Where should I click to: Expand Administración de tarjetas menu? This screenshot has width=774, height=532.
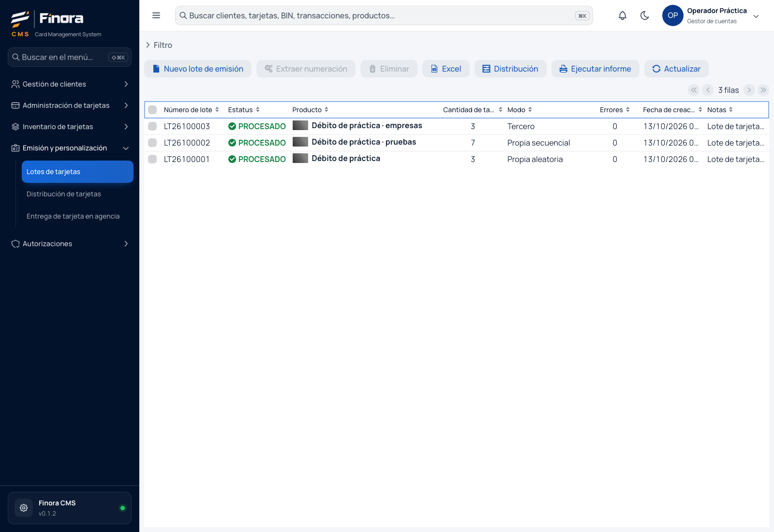point(70,105)
